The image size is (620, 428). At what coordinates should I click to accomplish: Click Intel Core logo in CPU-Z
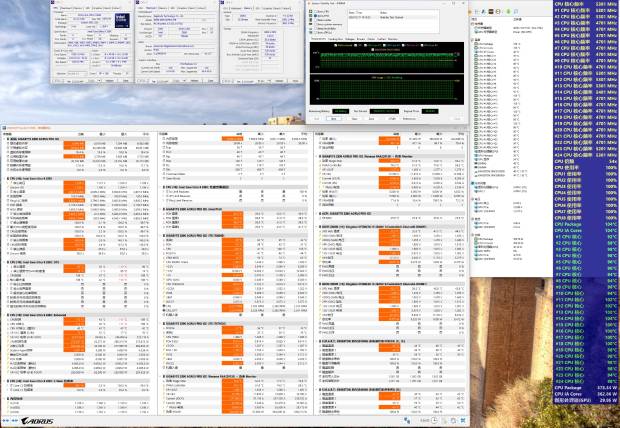pos(122,21)
